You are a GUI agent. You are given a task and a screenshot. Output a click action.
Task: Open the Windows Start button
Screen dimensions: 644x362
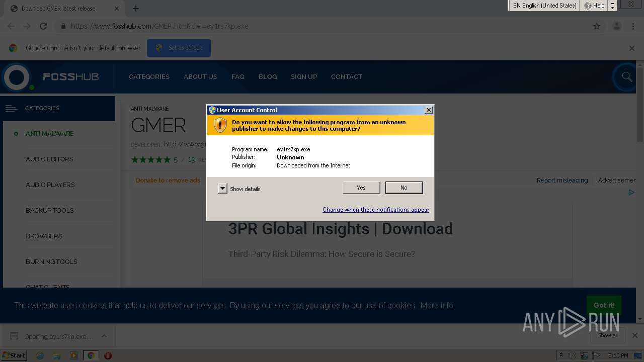14,355
